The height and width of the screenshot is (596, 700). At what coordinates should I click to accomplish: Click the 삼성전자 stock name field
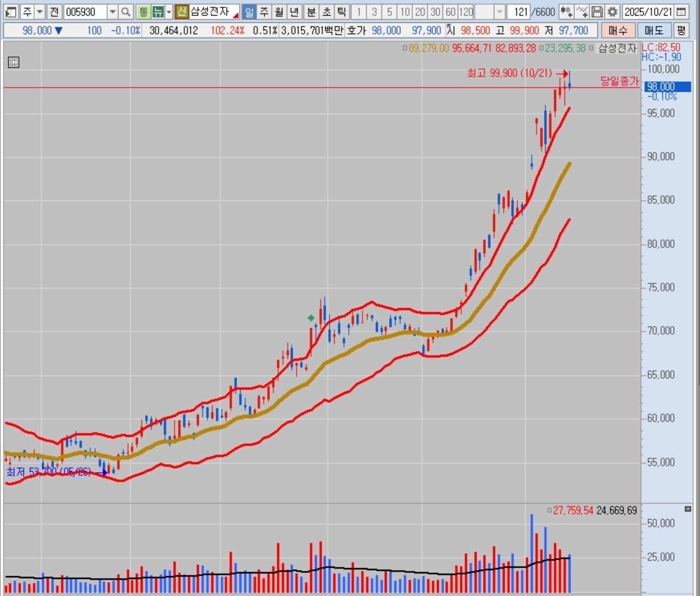[214, 12]
